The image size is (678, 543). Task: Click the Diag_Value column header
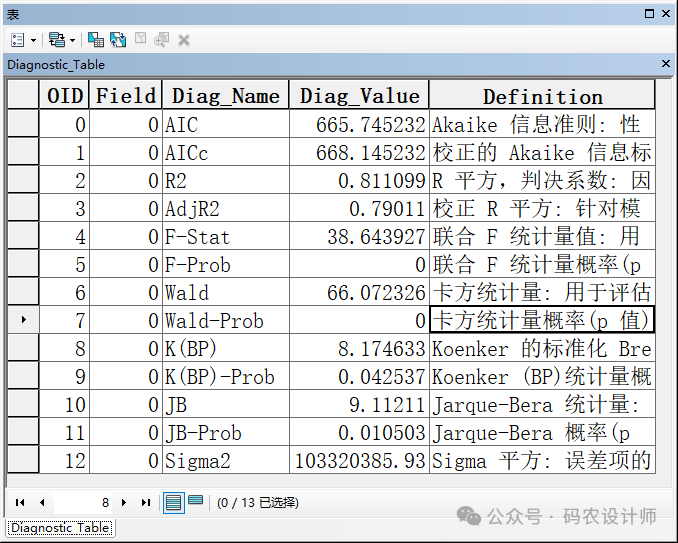359,96
